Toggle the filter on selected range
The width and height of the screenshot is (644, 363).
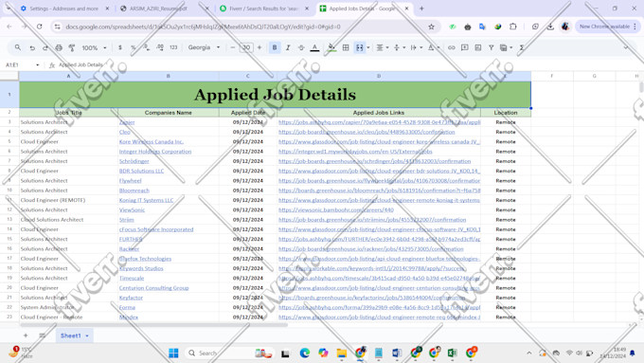491,47
